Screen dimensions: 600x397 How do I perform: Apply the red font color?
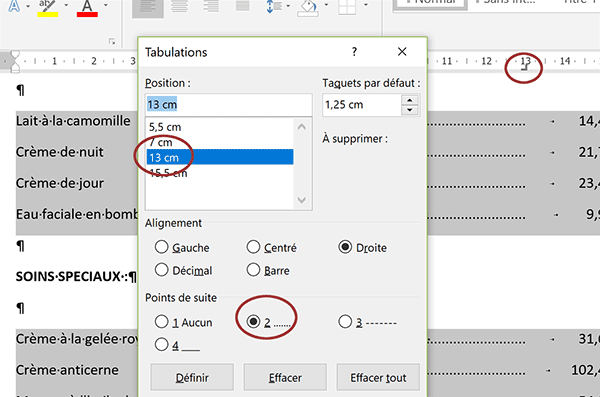point(87,8)
